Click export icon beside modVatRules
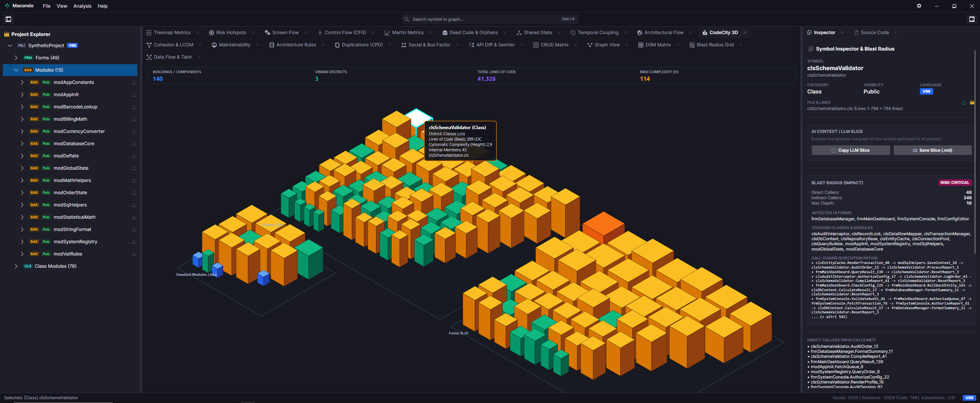This screenshot has width=980, height=403. click(134, 254)
